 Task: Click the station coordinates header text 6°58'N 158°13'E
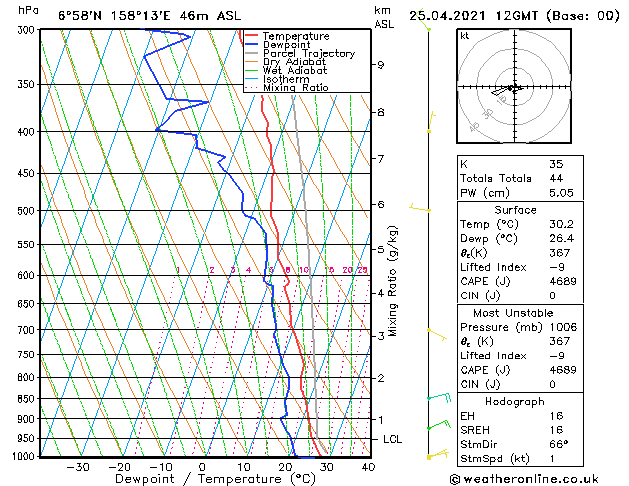point(114,16)
